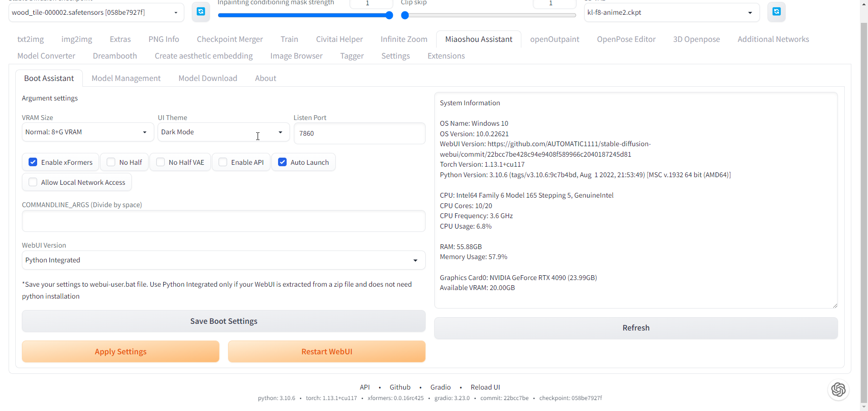Open the Github footer link

400,387
